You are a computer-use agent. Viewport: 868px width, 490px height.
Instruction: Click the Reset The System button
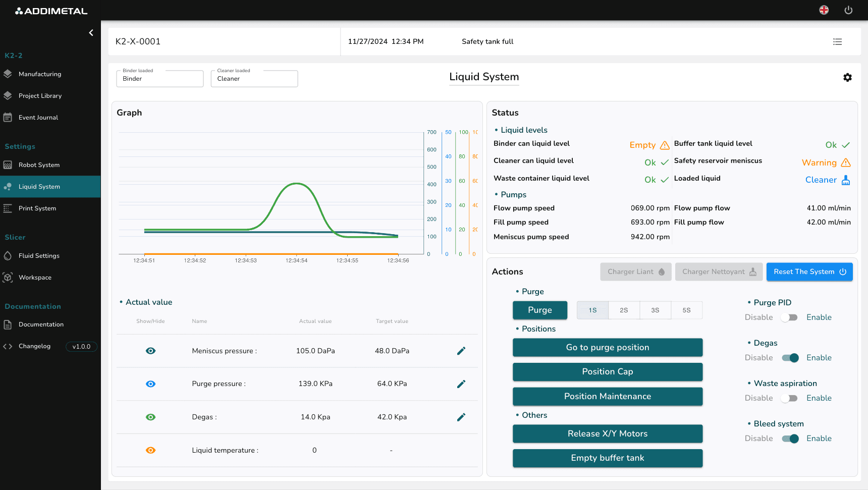pos(809,271)
